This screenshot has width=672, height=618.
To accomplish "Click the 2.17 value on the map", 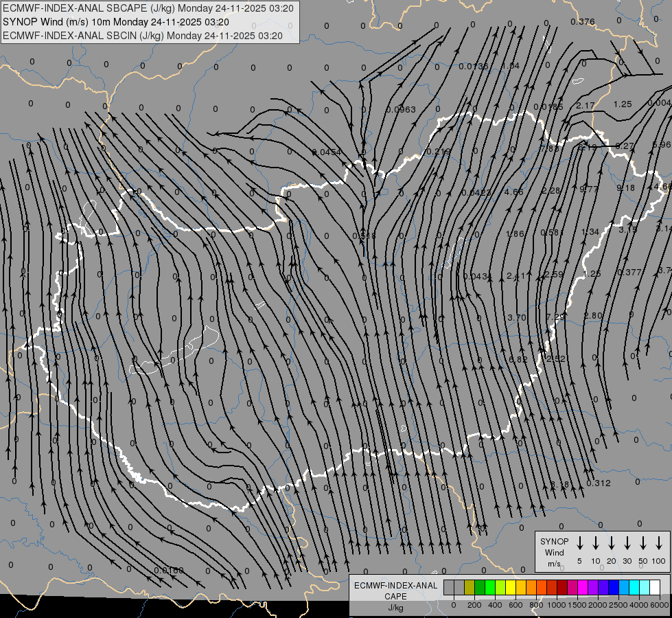I will click(x=586, y=106).
